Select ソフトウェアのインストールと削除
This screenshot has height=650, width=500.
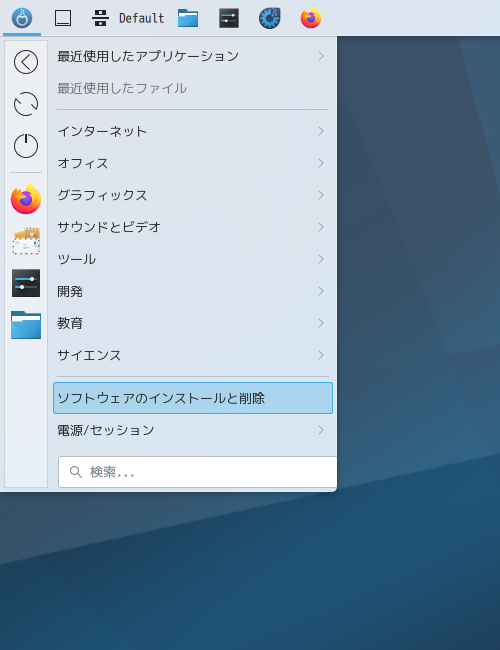click(193, 398)
